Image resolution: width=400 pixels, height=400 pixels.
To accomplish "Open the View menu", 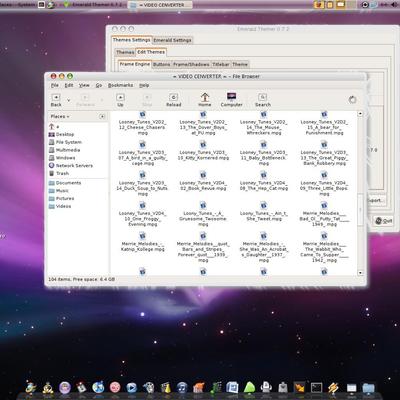I will pos(84,85).
